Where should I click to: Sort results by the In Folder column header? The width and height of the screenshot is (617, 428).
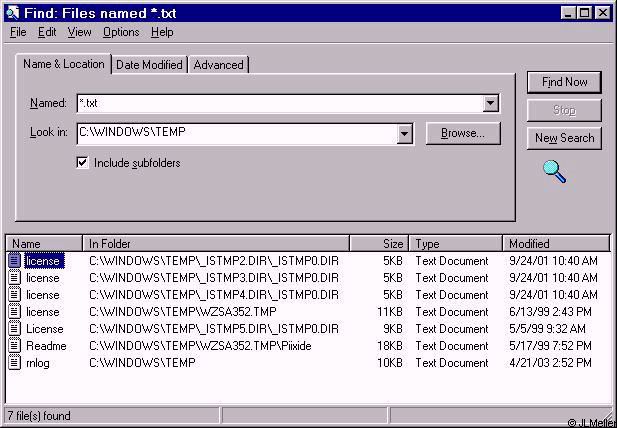[x=216, y=244]
